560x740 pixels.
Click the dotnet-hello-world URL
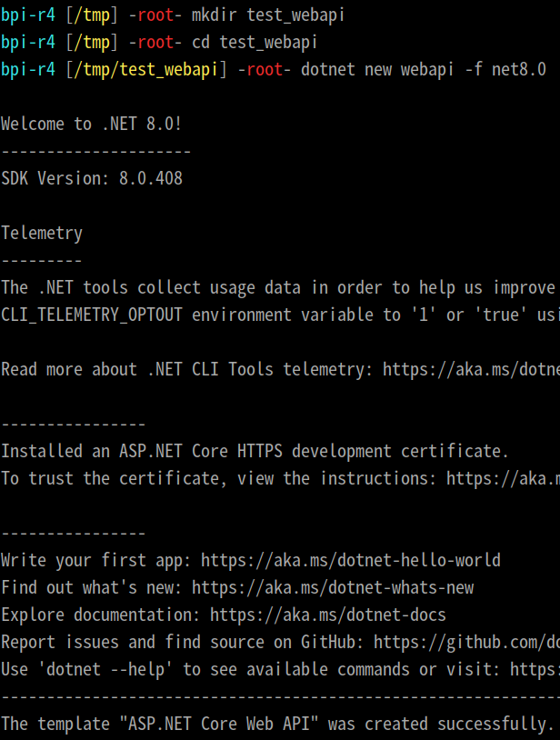[351, 560]
